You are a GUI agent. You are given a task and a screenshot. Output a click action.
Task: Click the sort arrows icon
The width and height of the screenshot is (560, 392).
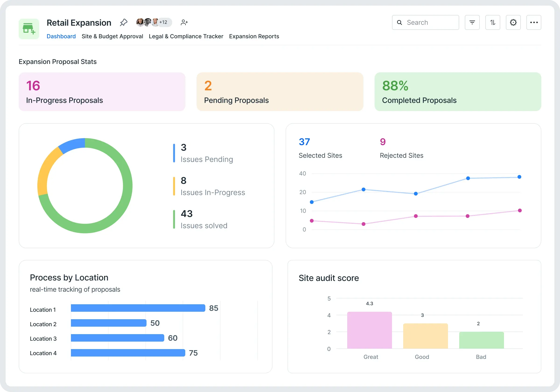[492, 22]
